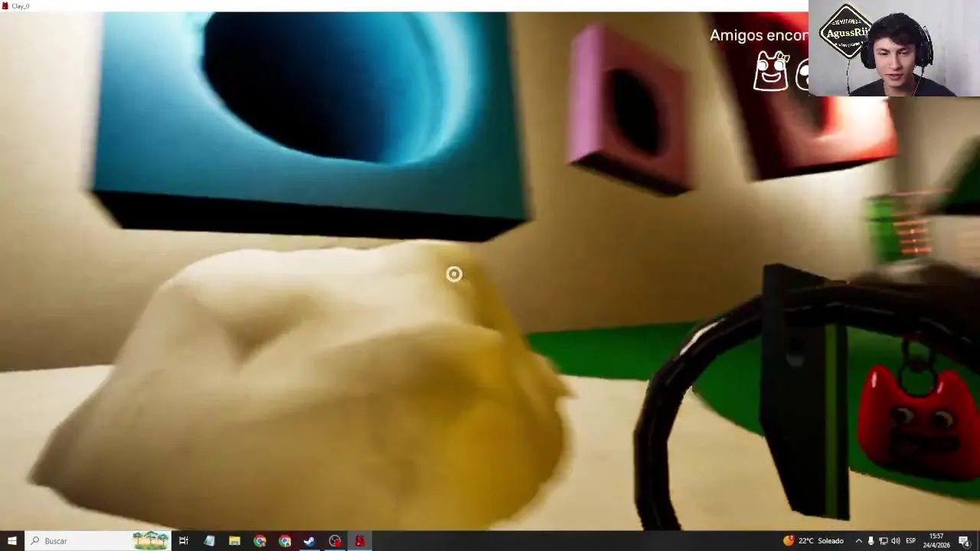
Task: Open the 22°C Soleado weather widget
Action: (x=813, y=541)
